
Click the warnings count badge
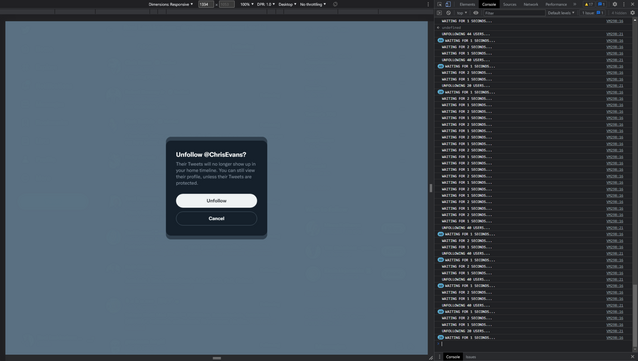click(x=589, y=4)
